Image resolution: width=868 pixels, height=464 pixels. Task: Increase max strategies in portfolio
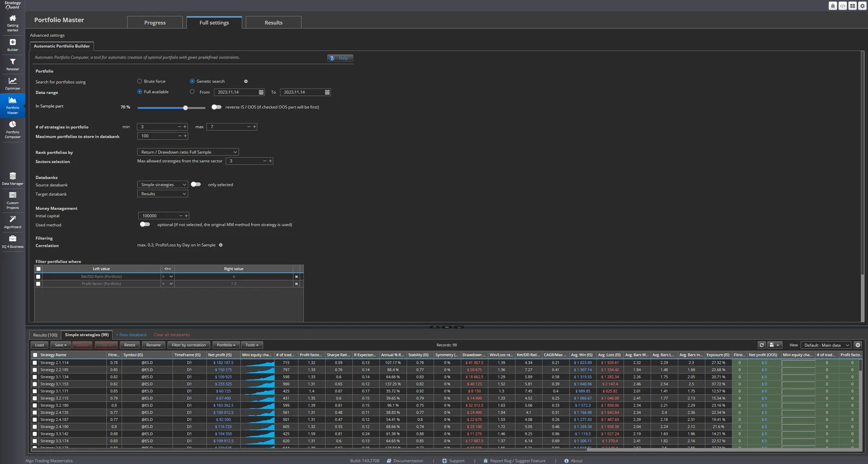coord(254,126)
